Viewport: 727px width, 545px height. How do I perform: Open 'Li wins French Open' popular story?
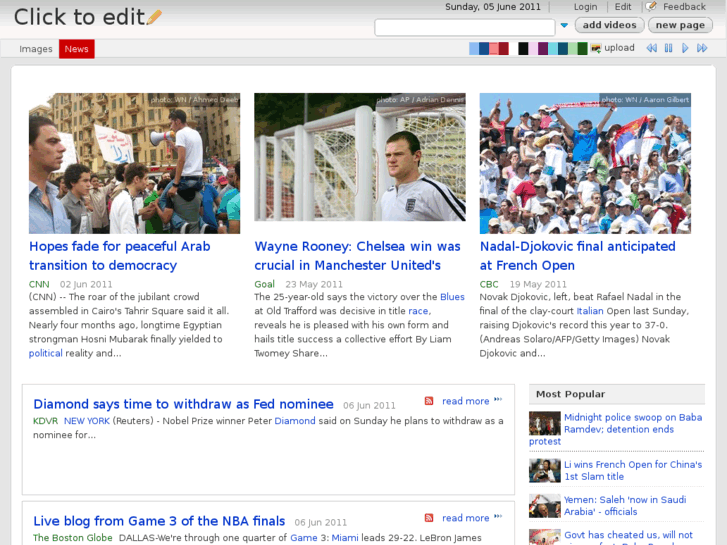point(633,470)
